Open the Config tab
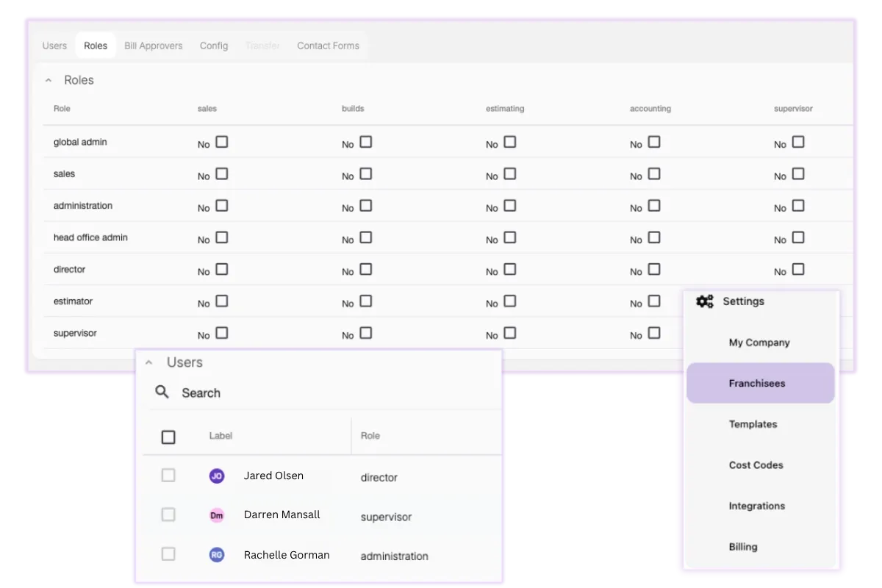882x588 pixels. tap(214, 46)
